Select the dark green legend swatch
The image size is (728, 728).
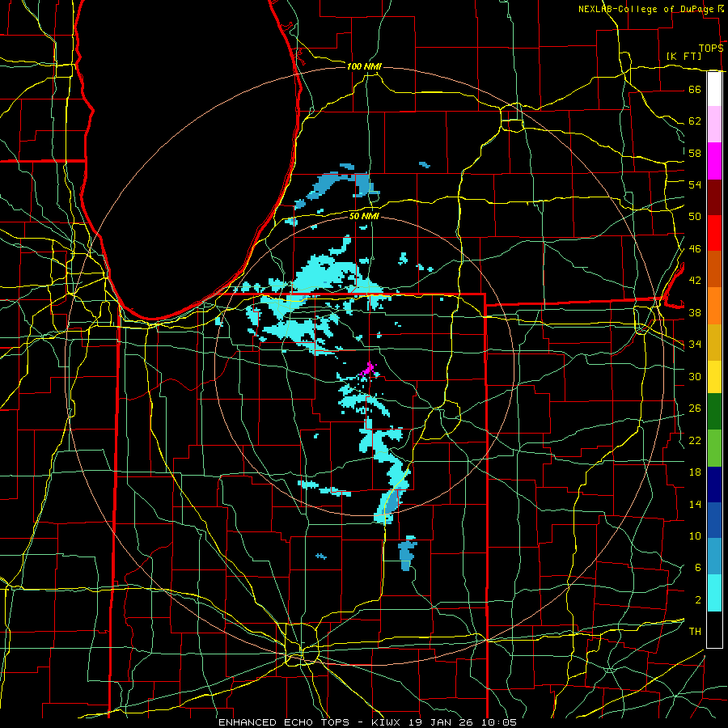tap(714, 412)
